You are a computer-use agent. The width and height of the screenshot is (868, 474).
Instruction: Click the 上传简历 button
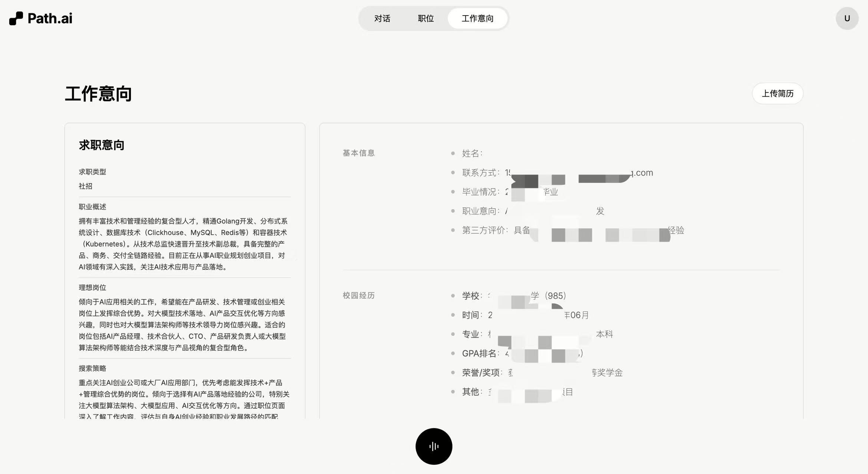tap(777, 94)
